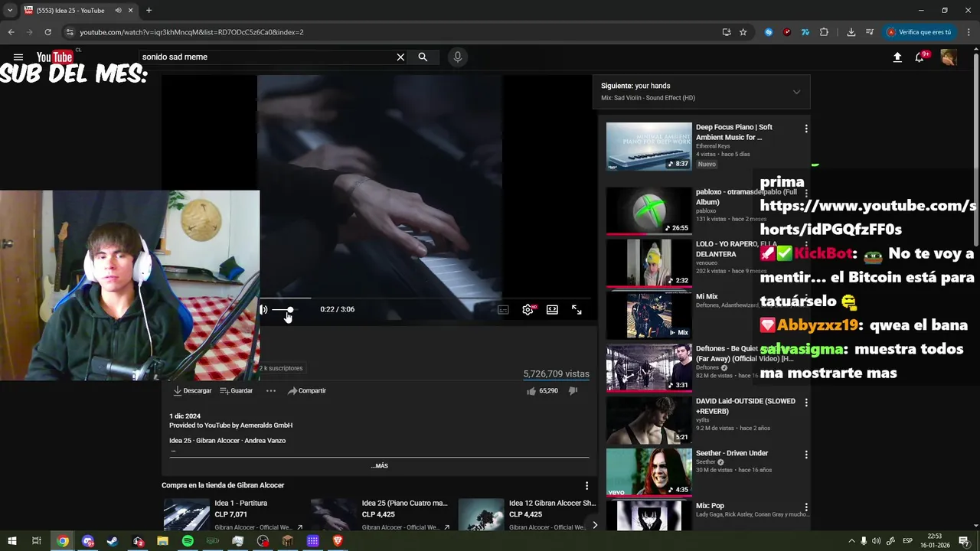This screenshot has width=980, height=551.
Task: Open the Seether - Driven Under title
Action: [x=731, y=453]
